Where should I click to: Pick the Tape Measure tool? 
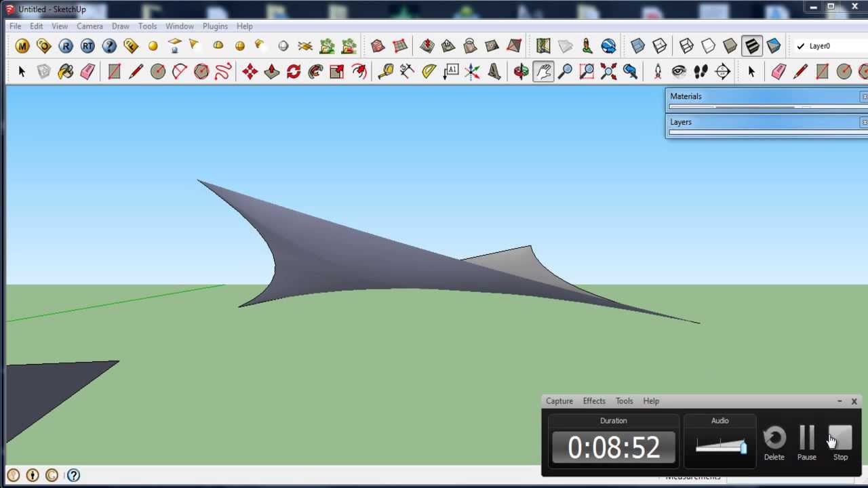[385, 71]
